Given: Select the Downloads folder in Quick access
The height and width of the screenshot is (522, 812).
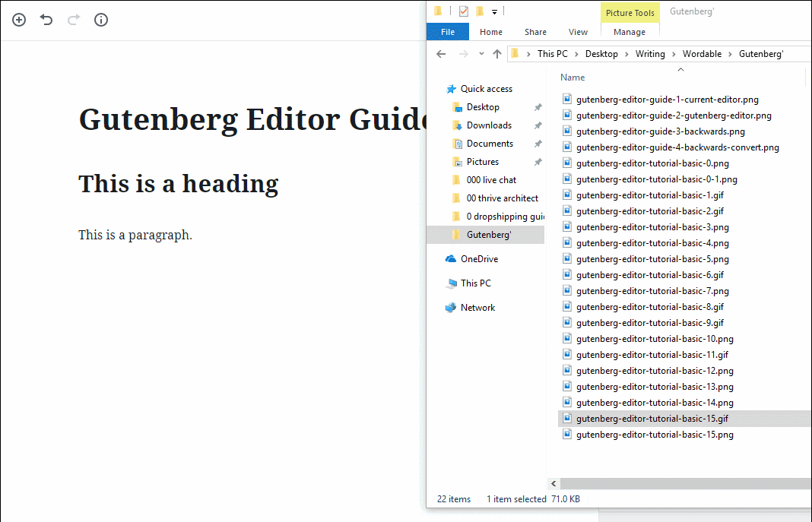Looking at the screenshot, I should [x=489, y=125].
